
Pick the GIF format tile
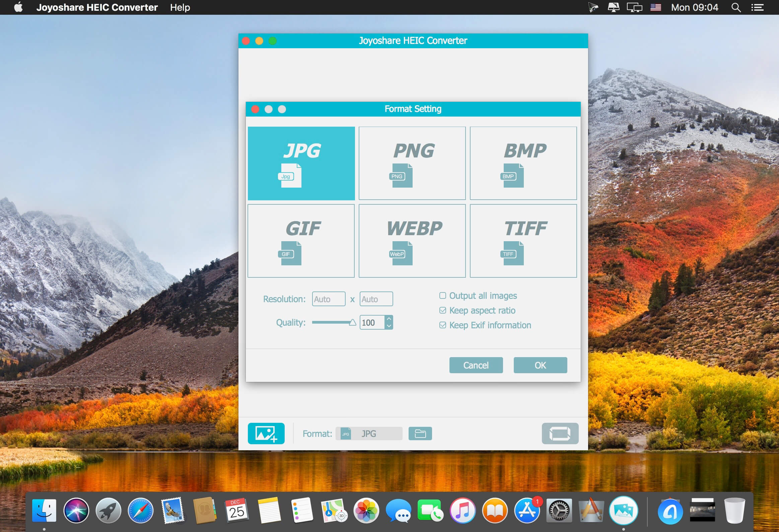click(x=301, y=241)
